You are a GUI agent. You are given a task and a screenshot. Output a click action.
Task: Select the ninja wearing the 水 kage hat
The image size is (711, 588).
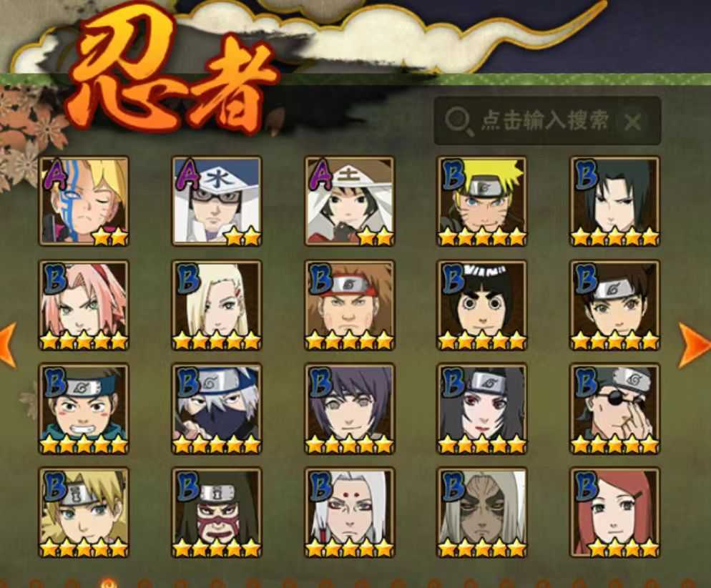tap(217, 201)
